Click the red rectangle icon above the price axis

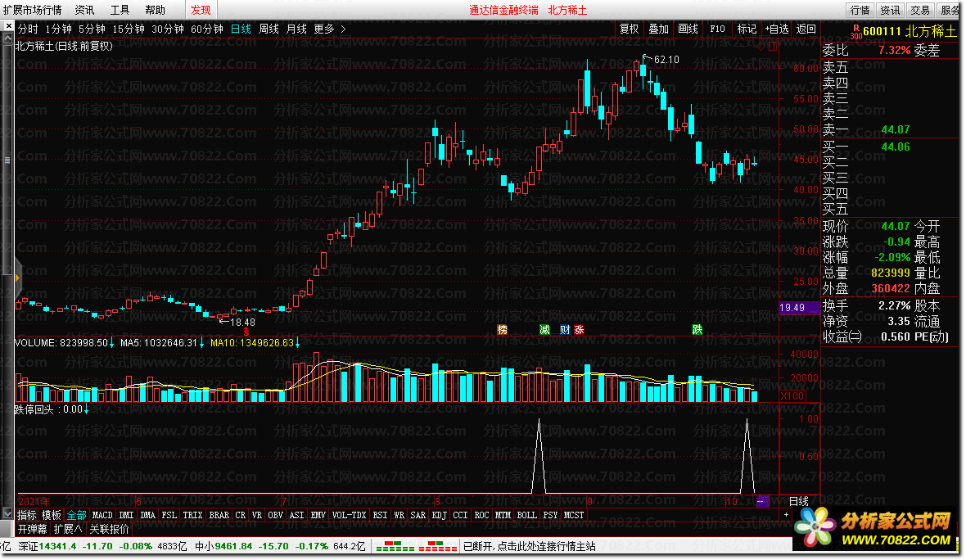773,46
